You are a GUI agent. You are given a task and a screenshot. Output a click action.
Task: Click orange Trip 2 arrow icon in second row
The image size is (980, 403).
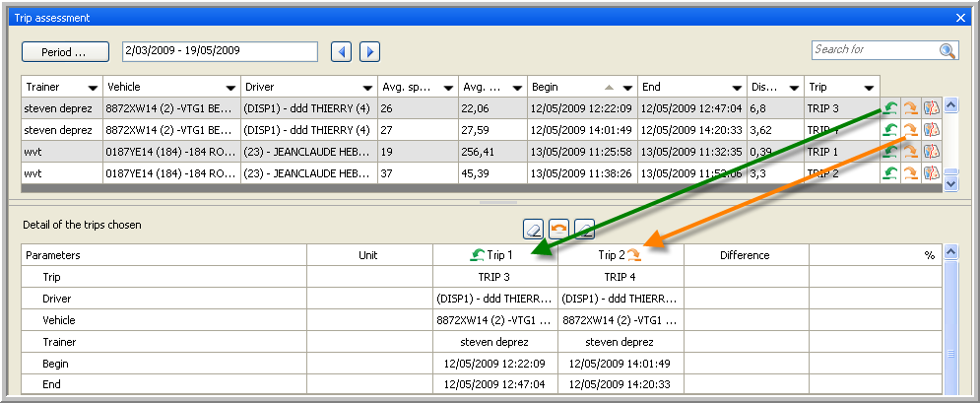click(x=910, y=129)
